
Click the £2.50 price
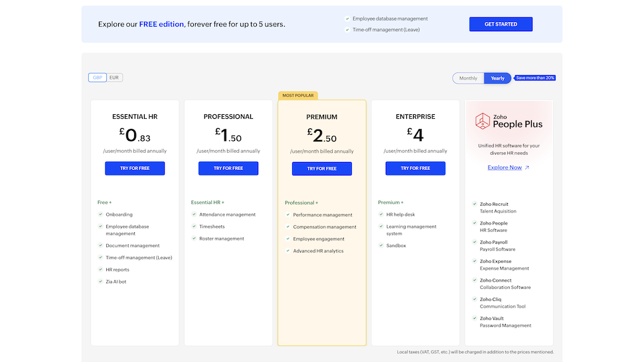point(322,136)
